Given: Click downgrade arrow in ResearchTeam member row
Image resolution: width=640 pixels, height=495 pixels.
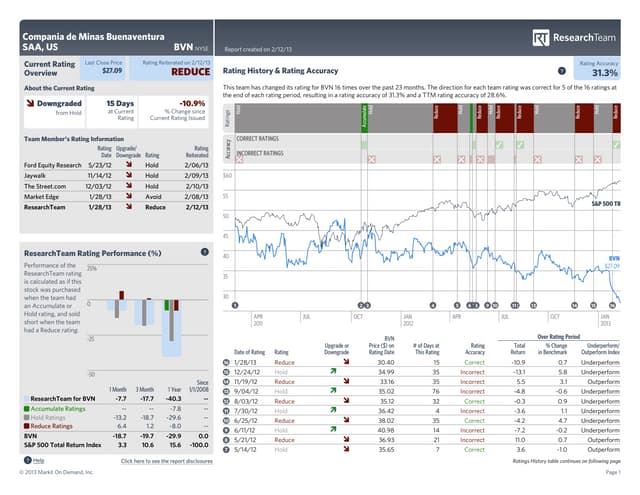Looking at the screenshot, I should pos(129,206).
